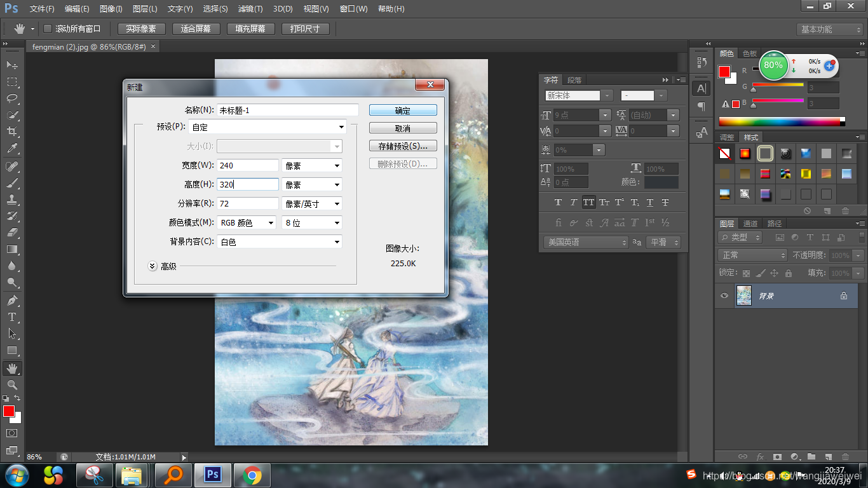Image resolution: width=868 pixels, height=488 pixels.
Task: Select the Crop tool
Action: pyautogui.click(x=12, y=132)
